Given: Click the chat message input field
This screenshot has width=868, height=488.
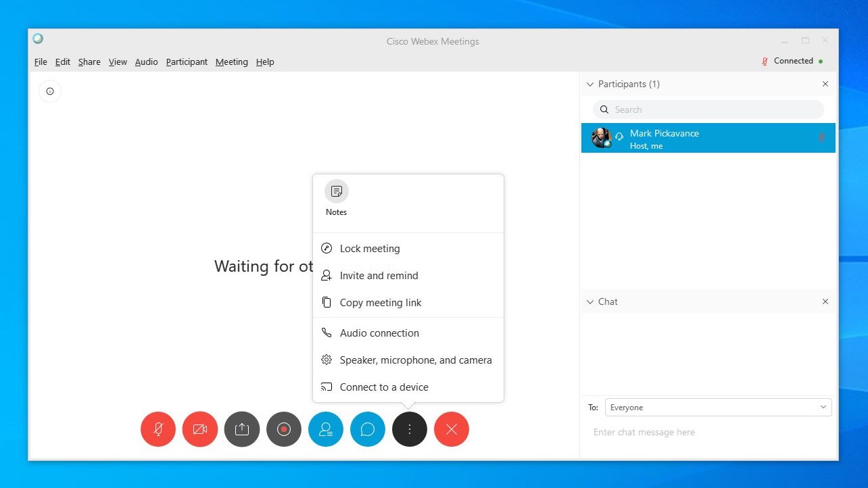Looking at the screenshot, I should pos(708,433).
